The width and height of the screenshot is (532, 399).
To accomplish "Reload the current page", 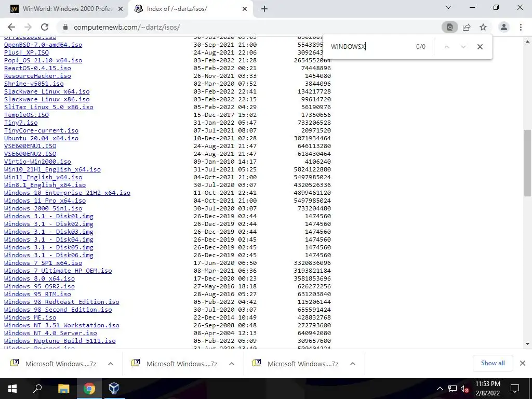I will tap(45, 27).
